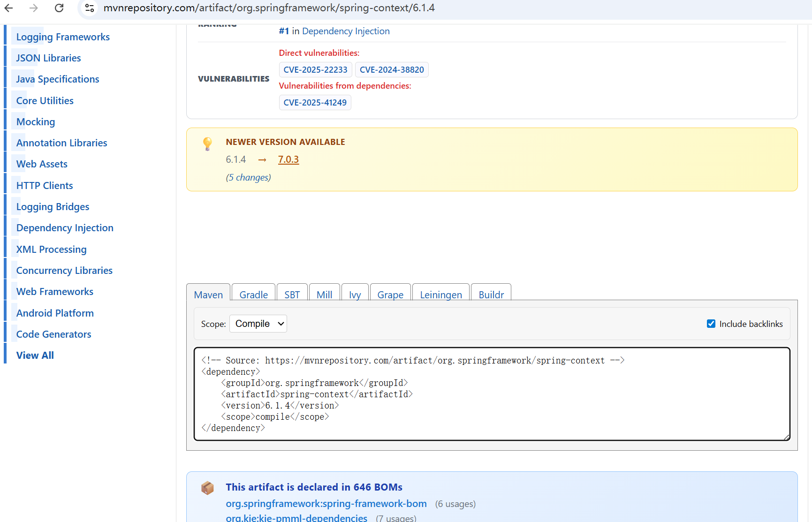Screen dimensions: 812x522
Task: Open Core Utilities category in sidebar
Action: pos(45,101)
